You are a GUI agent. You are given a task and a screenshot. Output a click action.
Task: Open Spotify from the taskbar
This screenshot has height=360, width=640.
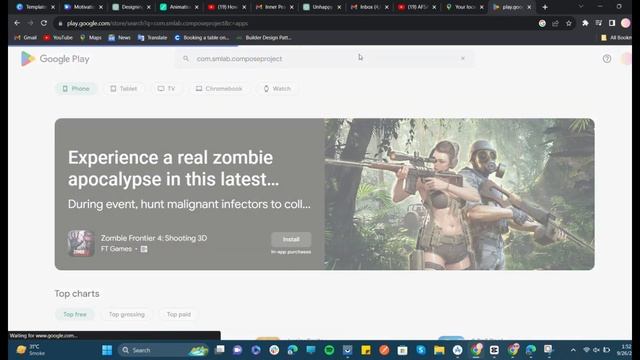329,350
